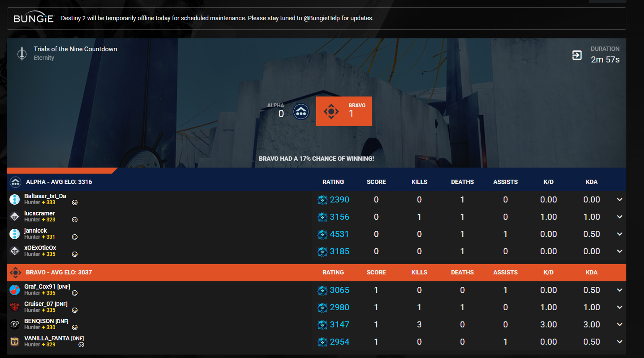Click VANILLA_FANTA's rating value 2954
Viewport: 644px width, 358px height.
pyautogui.click(x=339, y=342)
